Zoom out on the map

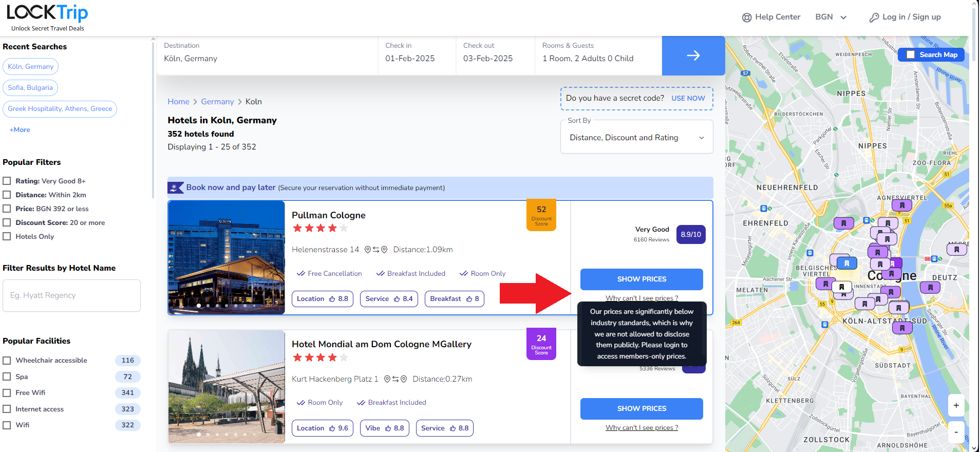point(956,432)
